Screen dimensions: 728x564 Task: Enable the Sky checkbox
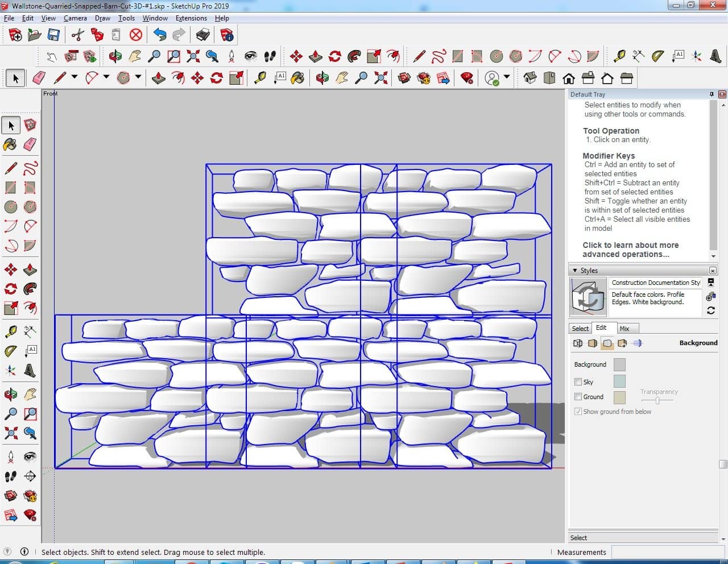[578, 382]
